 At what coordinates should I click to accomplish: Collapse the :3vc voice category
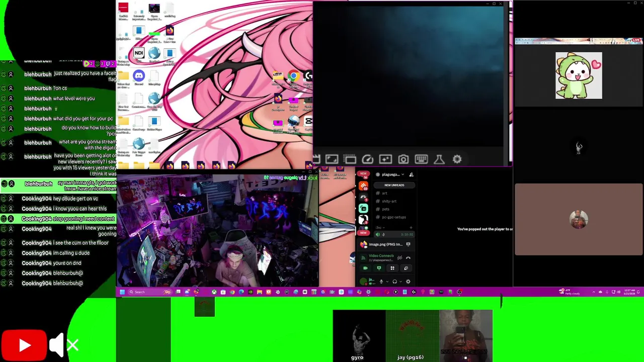pyautogui.click(x=379, y=228)
